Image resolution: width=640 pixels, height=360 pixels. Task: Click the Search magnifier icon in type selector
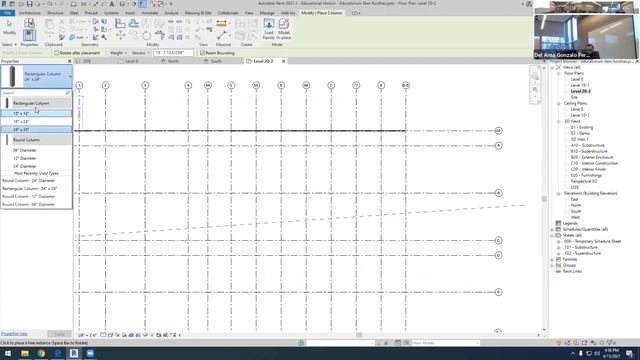[x=68, y=93]
